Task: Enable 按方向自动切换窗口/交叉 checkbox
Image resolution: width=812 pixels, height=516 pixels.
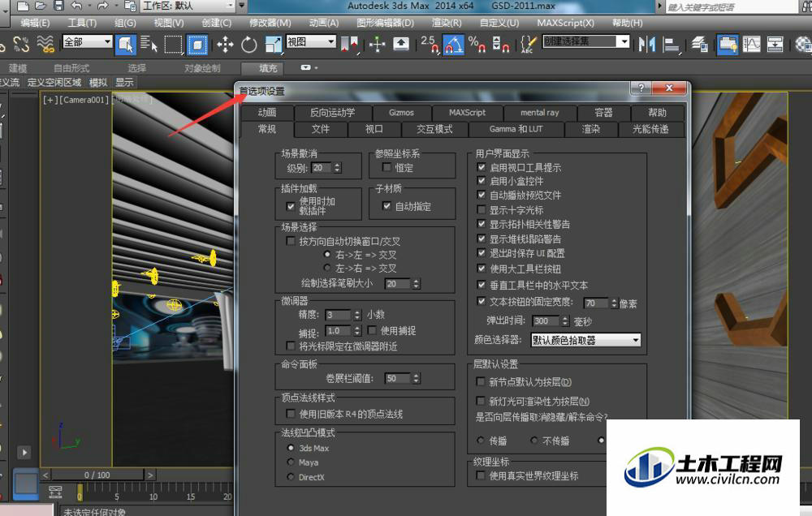Action: (291, 241)
